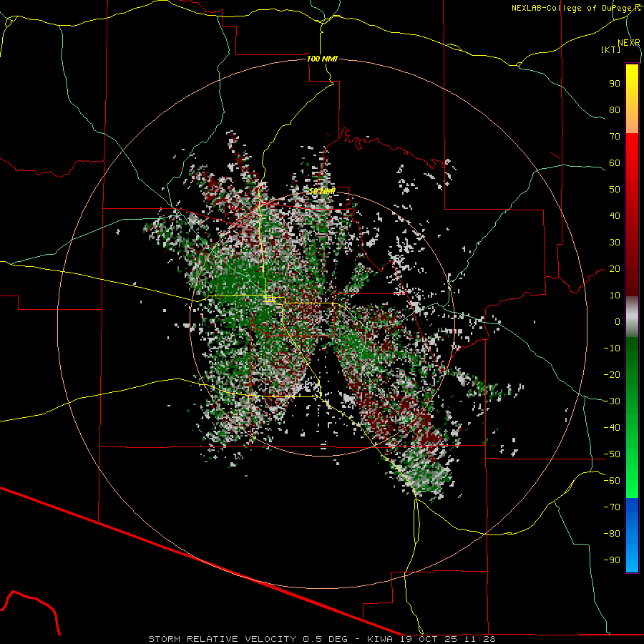The height and width of the screenshot is (644, 644).
Task: Click the NEXR label above the color scale
Action: click(629, 43)
